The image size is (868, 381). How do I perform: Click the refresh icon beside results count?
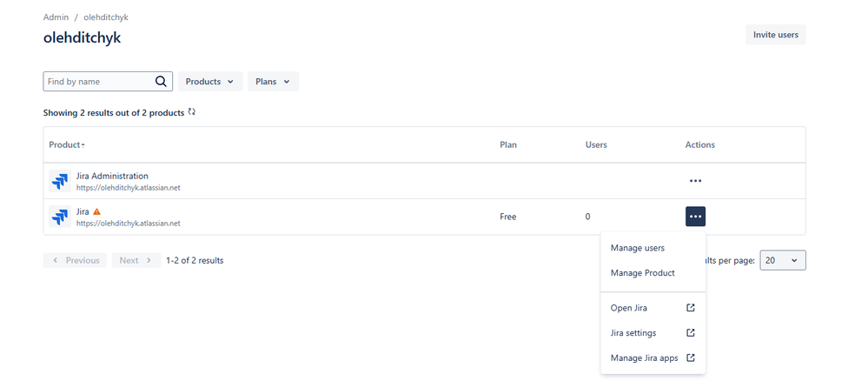pos(192,112)
